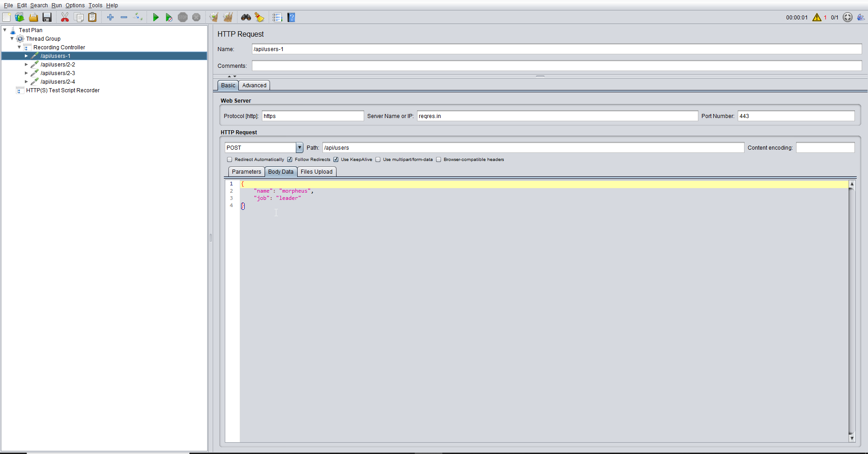
Task: Click the Cut scissors icon
Action: pyautogui.click(x=65, y=17)
